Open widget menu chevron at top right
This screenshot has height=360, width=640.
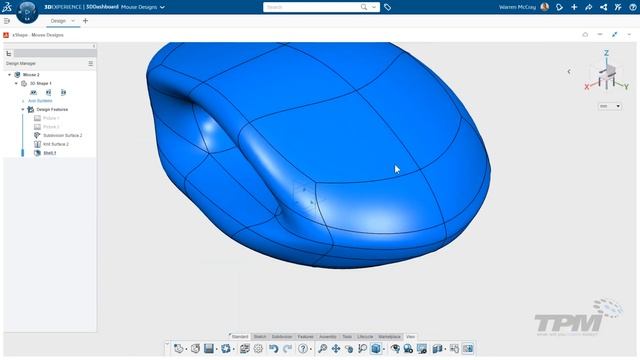629,35
